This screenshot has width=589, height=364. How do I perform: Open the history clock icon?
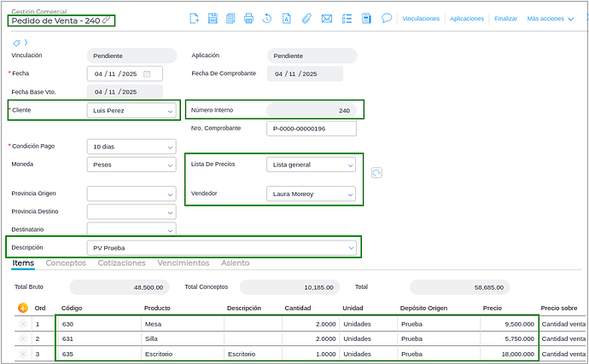click(267, 18)
